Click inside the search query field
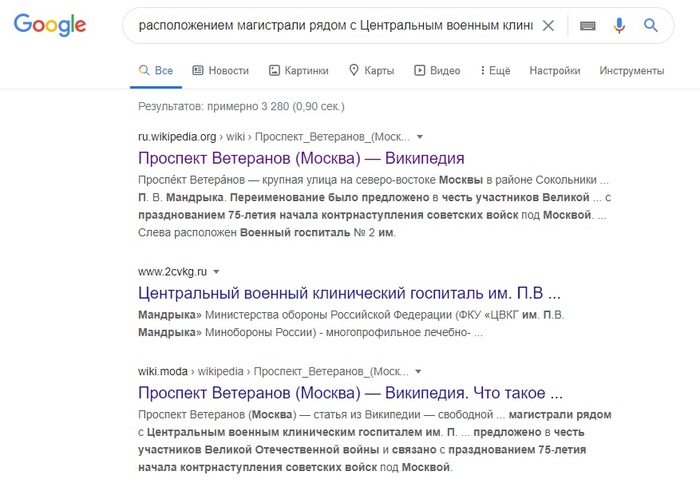This screenshot has height=491, width=700. point(335,26)
